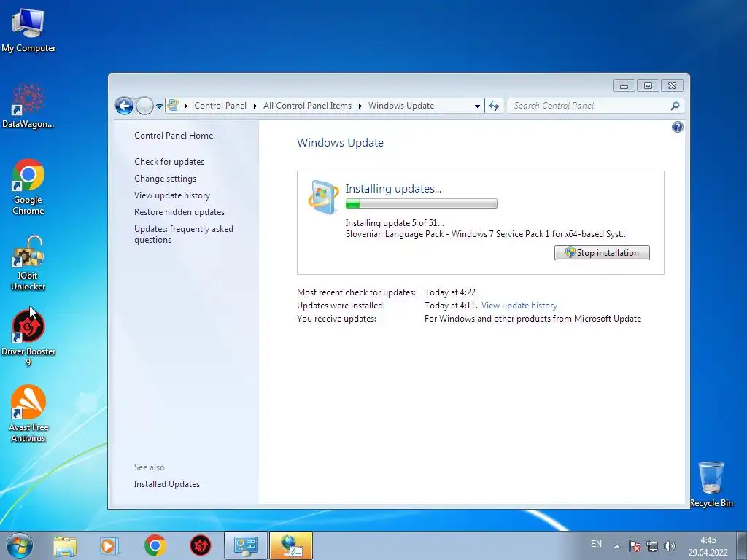Click the Slovenian Language Pack update text
This screenshot has height=560, width=747.
tap(487, 234)
